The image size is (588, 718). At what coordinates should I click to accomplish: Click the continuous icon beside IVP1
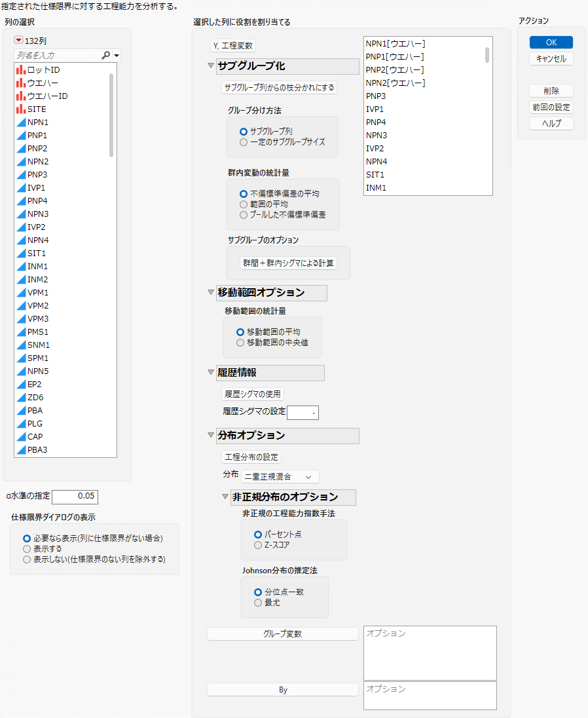click(20, 188)
